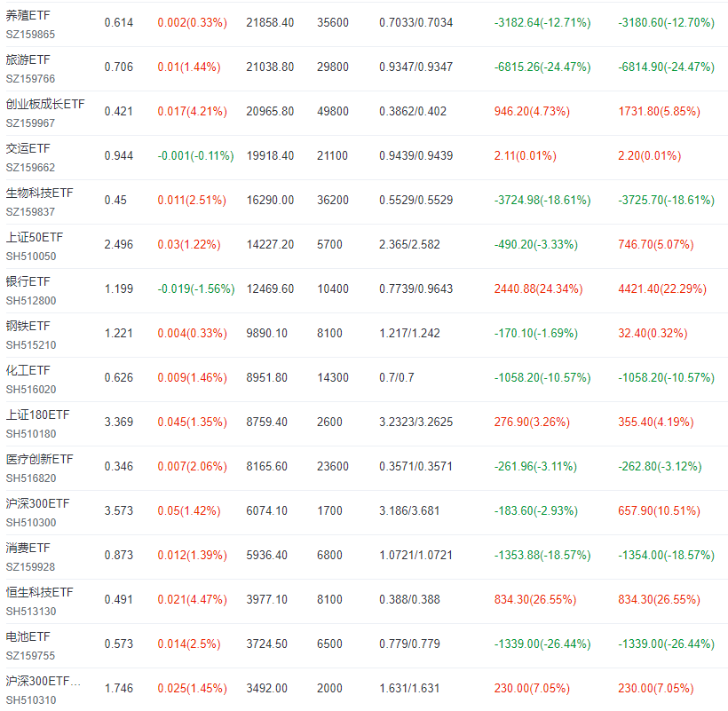Click profit 2.11(0.01%)

pos(525,156)
